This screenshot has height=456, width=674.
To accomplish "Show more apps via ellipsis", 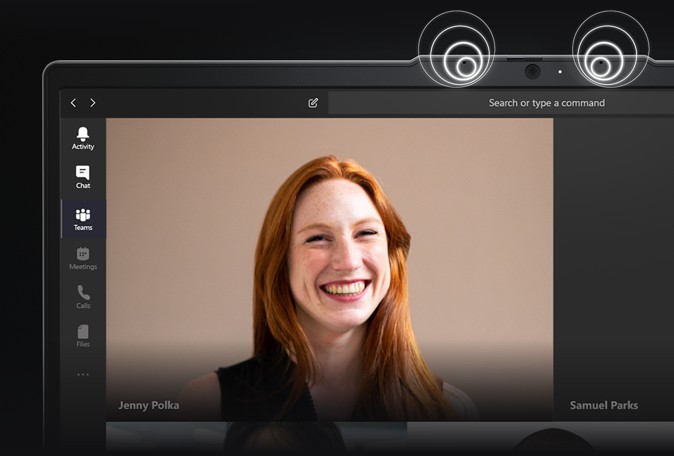I will coord(83,374).
